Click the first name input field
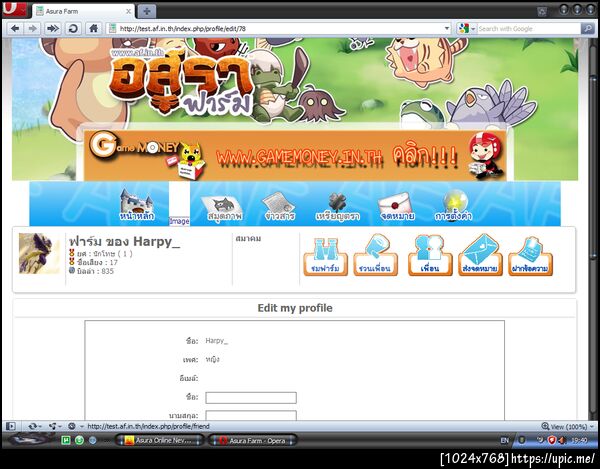 click(251, 397)
